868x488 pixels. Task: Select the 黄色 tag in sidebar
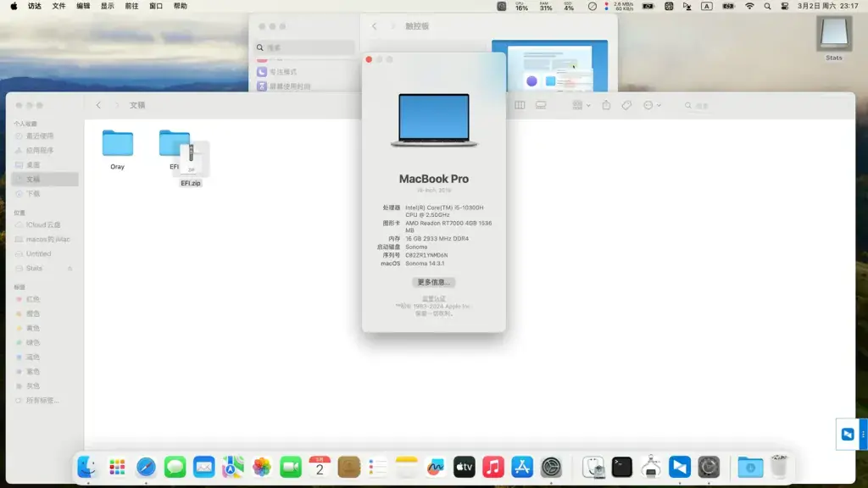pyautogui.click(x=45, y=328)
